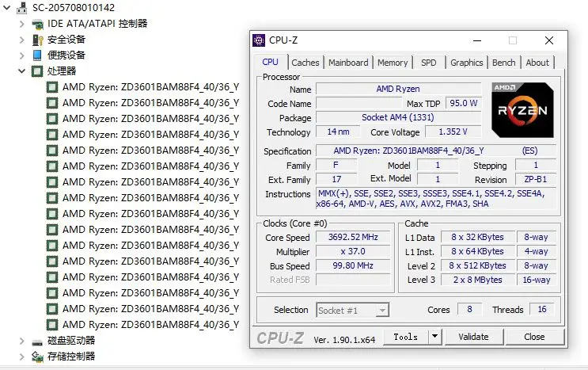Image resolution: width=588 pixels, height=370 pixels.
Task: Select the 存储控制器 label
Action: (71, 357)
